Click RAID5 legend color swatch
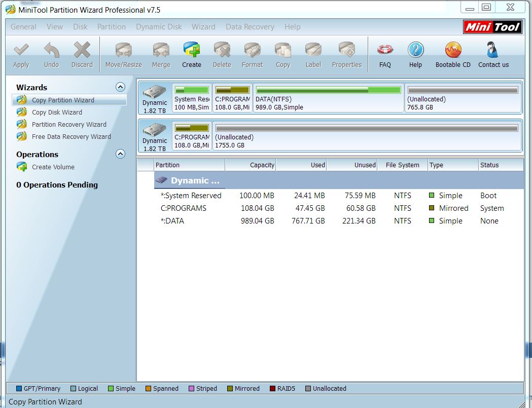Screen dimensions: 532x408 [x=272, y=389]
